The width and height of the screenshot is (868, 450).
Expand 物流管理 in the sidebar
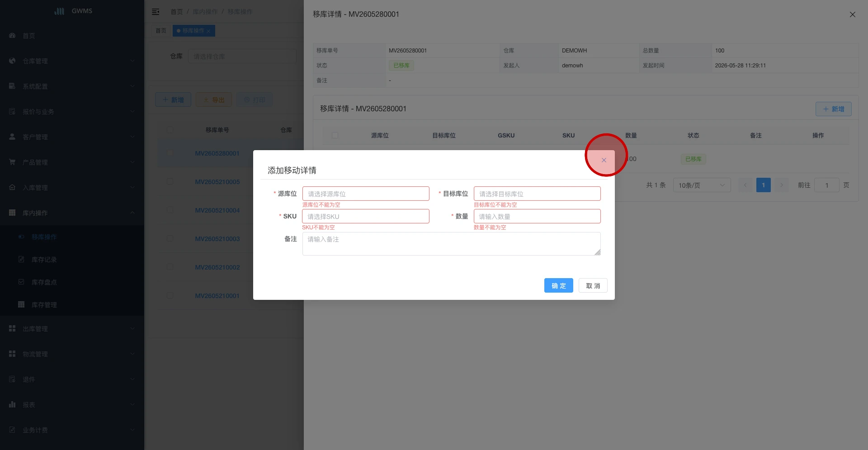(x=72, y=354)
